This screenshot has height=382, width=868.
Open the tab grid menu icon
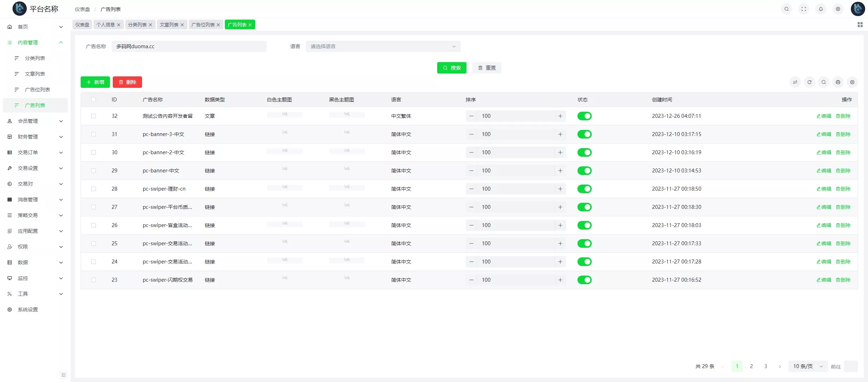[x=860, y=25]
